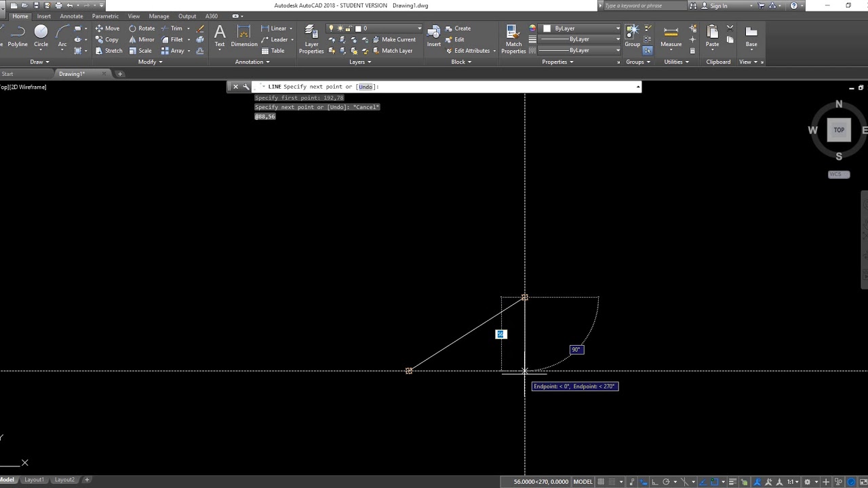Click the Match Properties tool
868x488 pixels.
pos(513,39)
